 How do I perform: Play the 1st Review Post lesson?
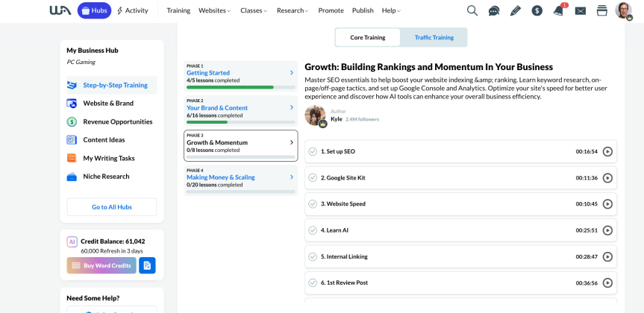click(607, 282)
